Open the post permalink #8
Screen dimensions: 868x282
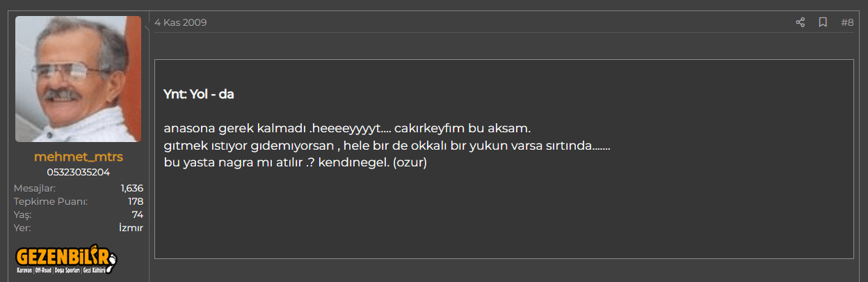click(x=847, y=22)
